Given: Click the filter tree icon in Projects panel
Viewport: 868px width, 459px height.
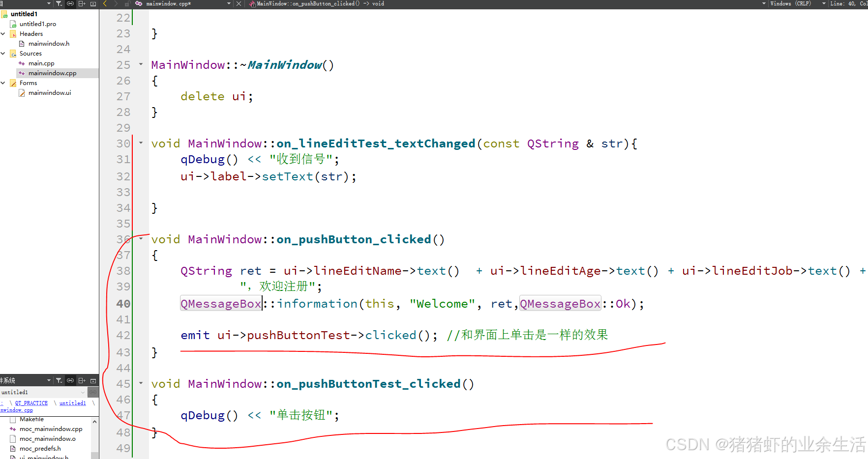Looking at the screenshot, I should (59, 3).
